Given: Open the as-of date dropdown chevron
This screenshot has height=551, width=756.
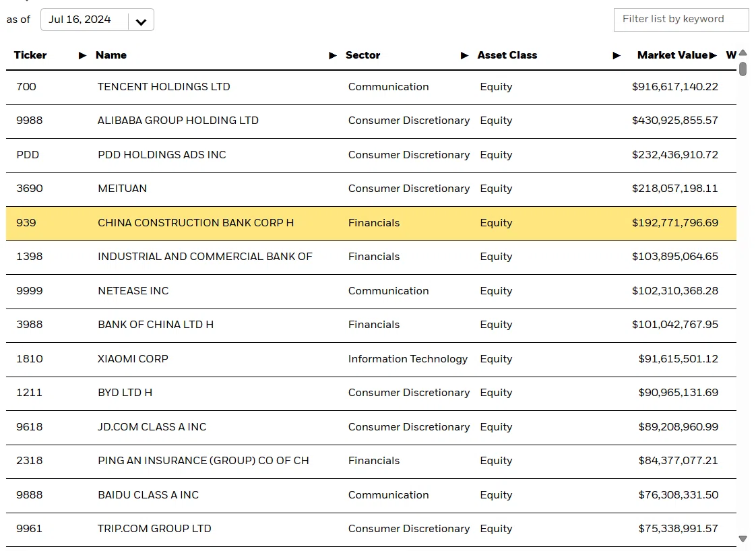Looking at the screenshot, I should coord(141,22).
